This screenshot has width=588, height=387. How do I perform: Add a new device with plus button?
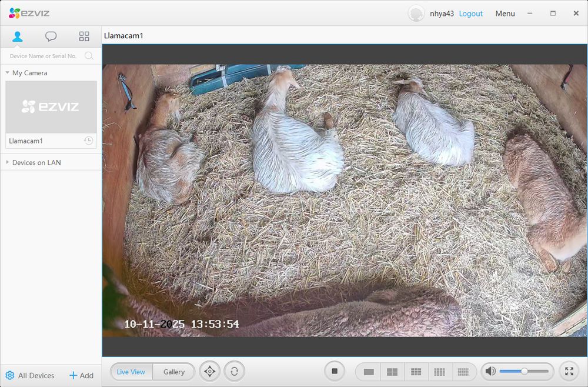[x=81, y=375]
